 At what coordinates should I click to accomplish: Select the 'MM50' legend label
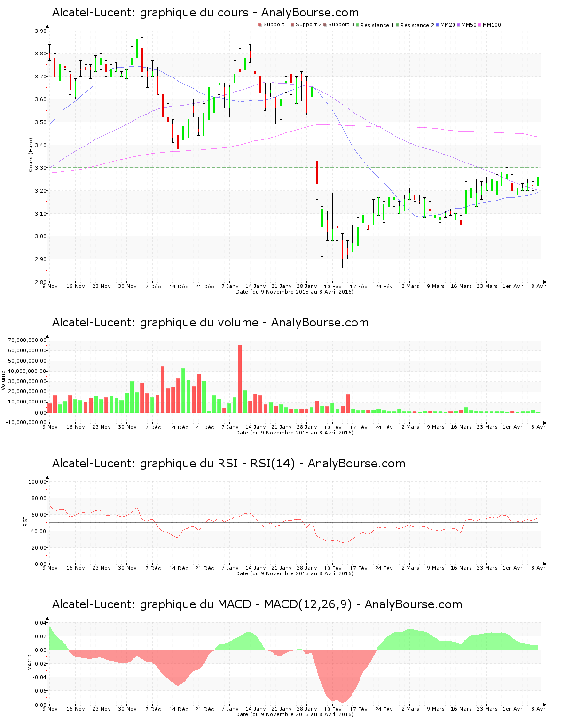coord(469,25)
